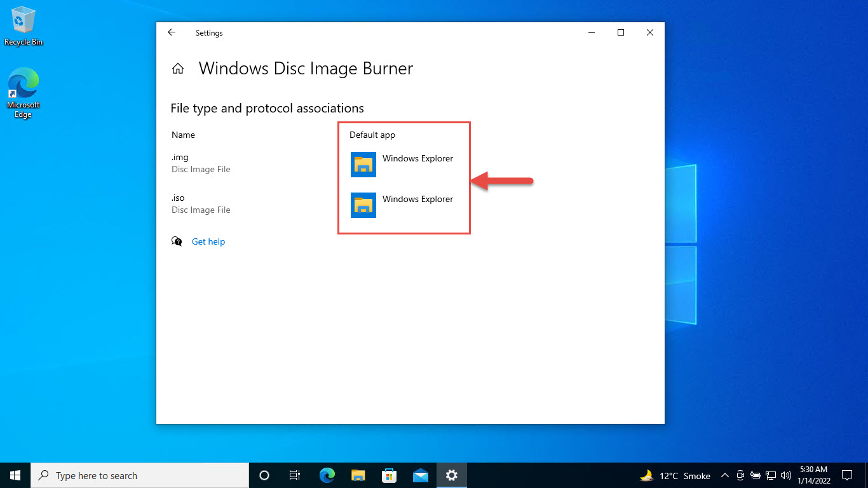Screen dimensions: 868x488
Task: Select the .iso file type text
Action: 178,198
